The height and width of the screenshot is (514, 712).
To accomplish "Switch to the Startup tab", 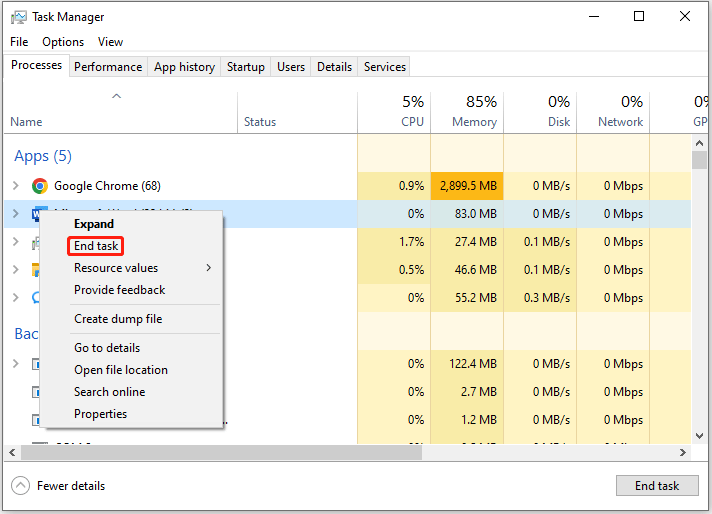I will coord(246,67).
